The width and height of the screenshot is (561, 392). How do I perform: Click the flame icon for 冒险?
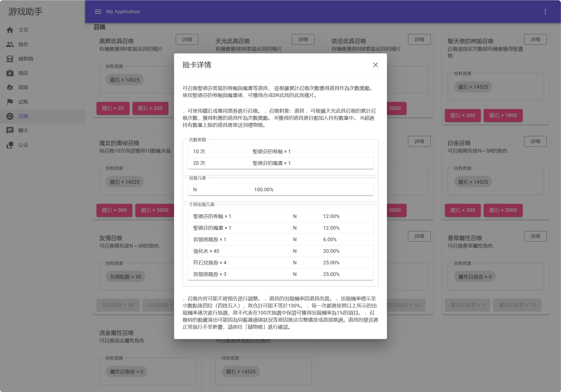(x=10, y=87)
